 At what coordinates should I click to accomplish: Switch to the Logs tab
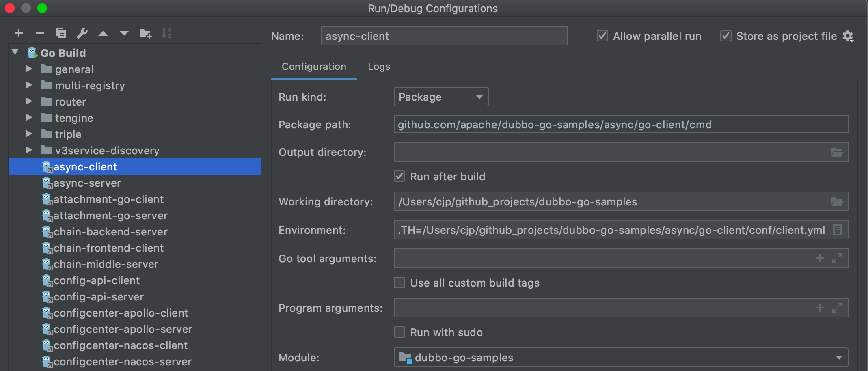379,67
